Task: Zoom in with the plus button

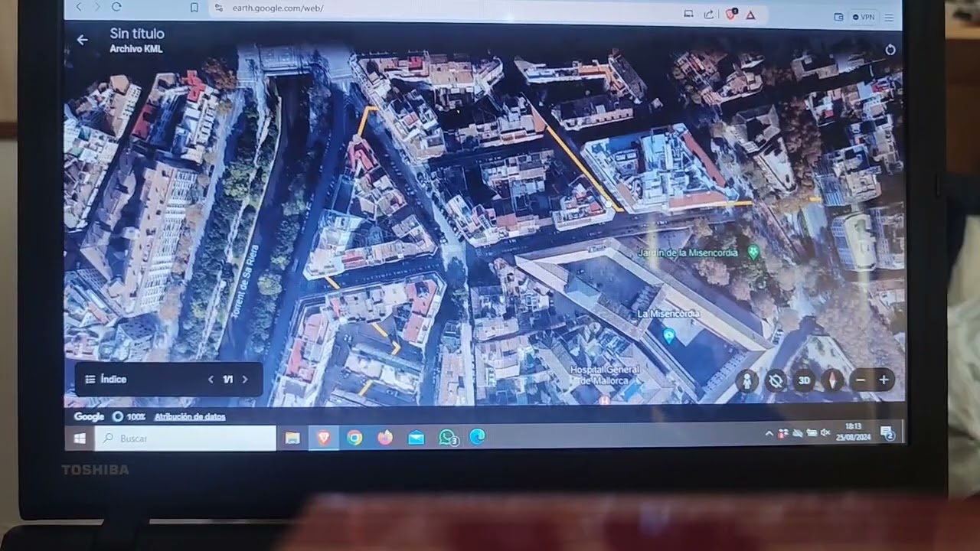Action: coord(884,380)
